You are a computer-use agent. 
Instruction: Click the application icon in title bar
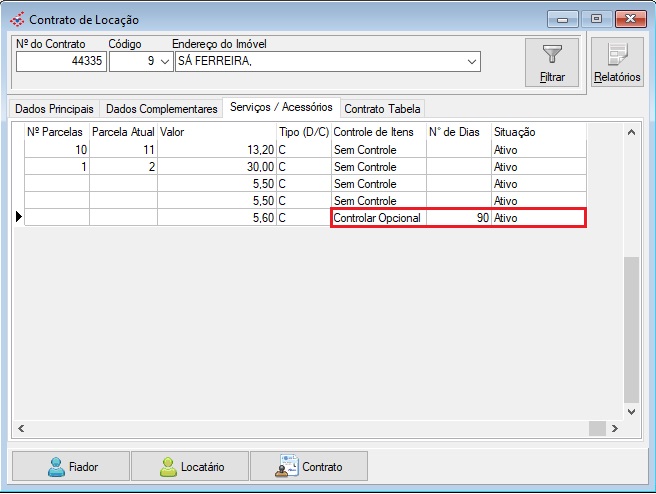[16, 19]
